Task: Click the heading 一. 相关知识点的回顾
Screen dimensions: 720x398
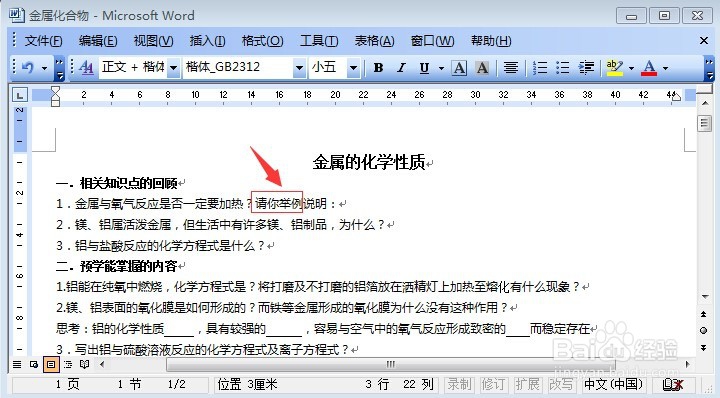Action: click(x=117, y=184)
